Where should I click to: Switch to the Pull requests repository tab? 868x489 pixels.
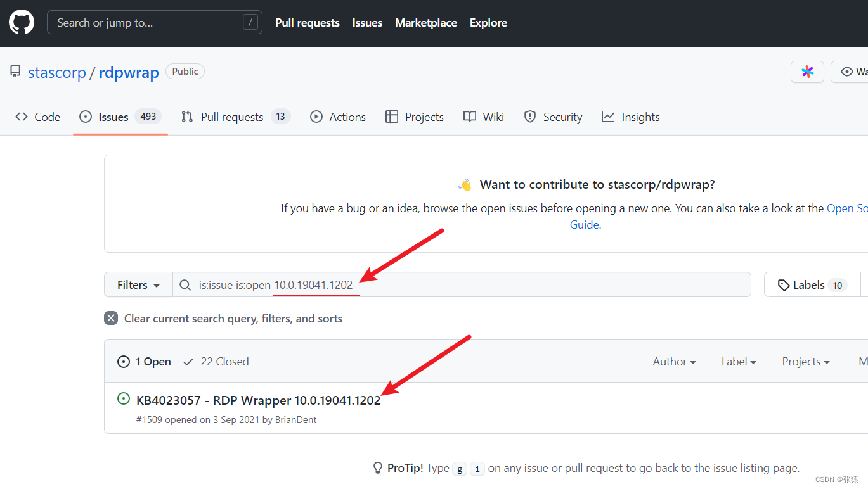pos(231,117)
